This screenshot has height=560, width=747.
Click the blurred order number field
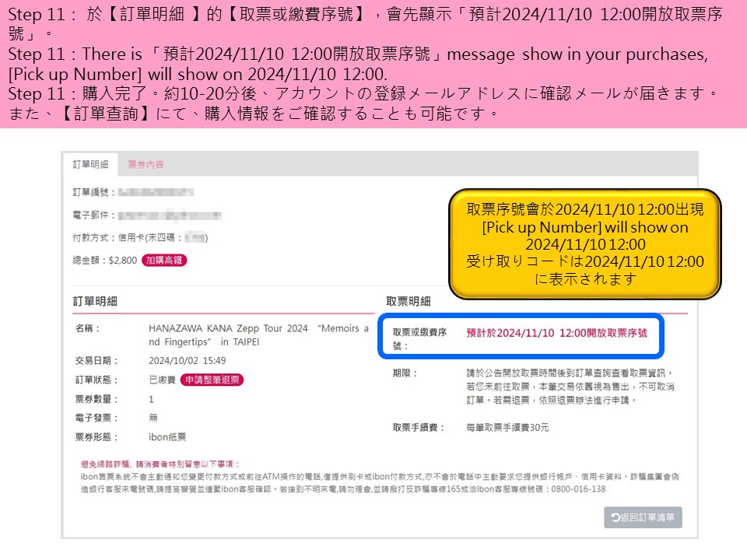[156, 192]
